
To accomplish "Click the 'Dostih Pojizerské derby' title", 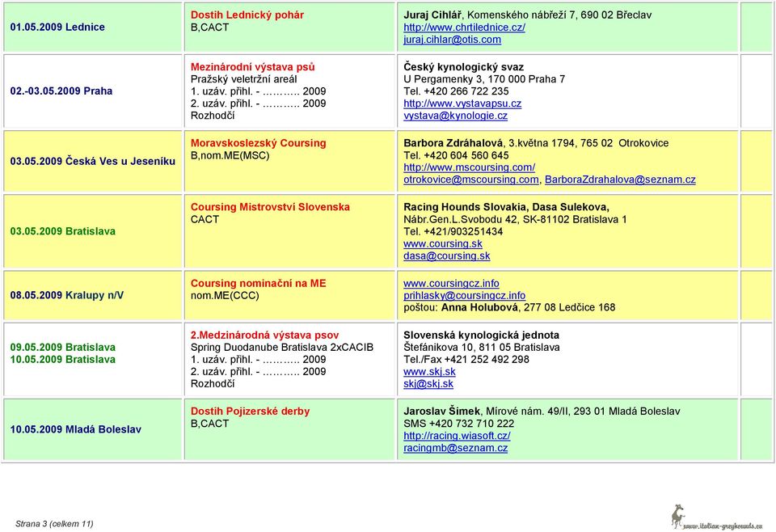I will click(250, 412).
